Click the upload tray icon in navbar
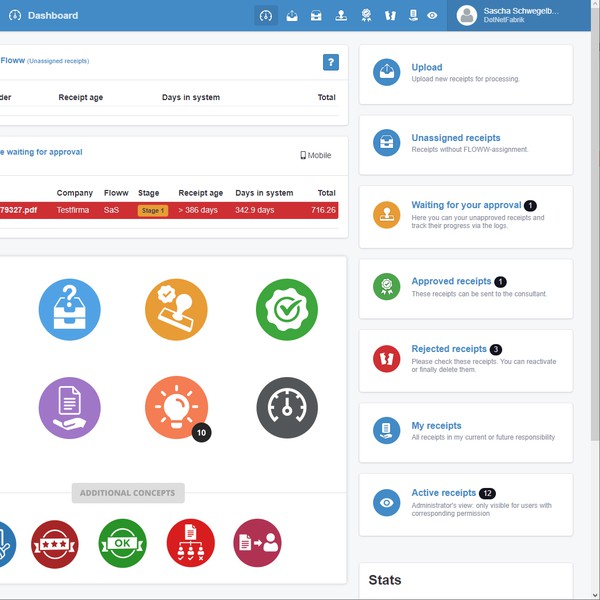The height and width of the screenshot is (600, 600). pos(292,16)
